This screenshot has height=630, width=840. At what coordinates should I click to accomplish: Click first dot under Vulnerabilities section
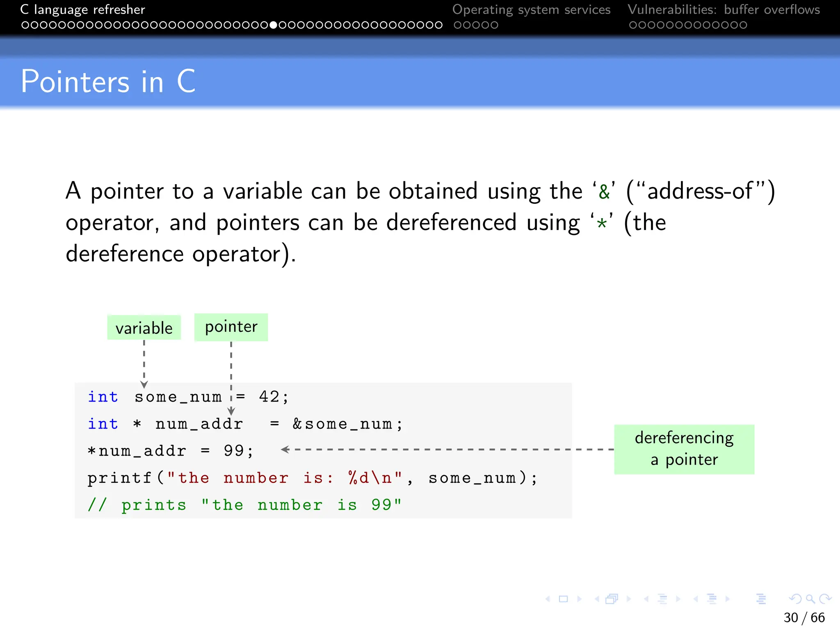[x=633, y=25]
